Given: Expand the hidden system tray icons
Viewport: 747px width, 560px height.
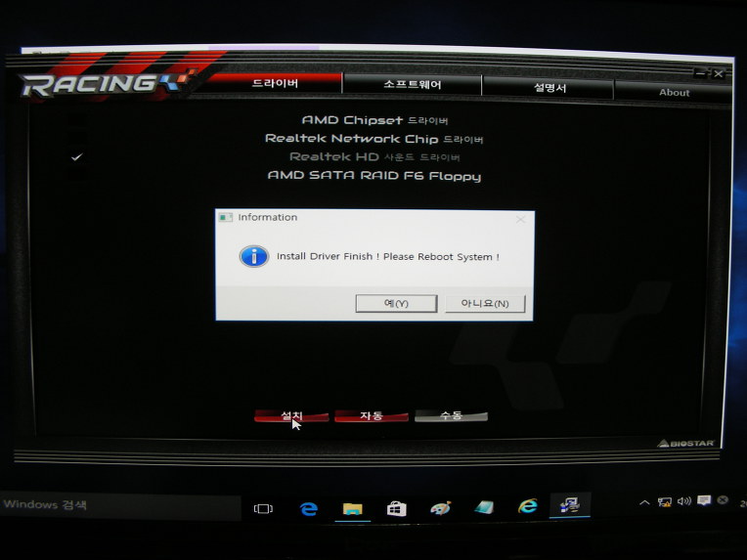Looking at the screenshot, I should 644,502.
